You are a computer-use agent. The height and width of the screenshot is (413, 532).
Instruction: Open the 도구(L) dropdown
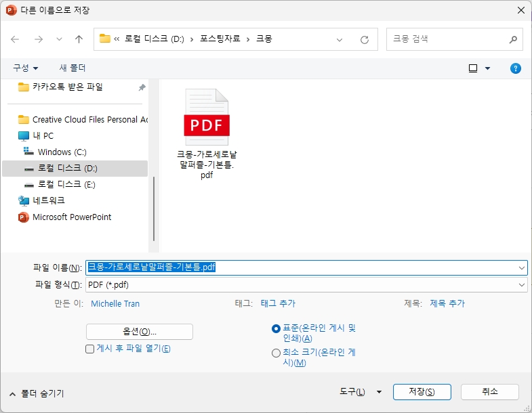361,392
